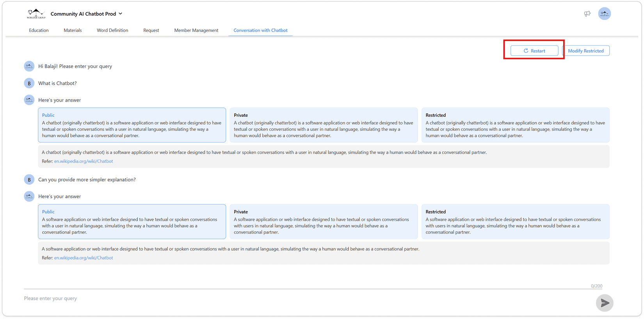Screen dimensions: 644x319
Task: Click the announcements megaphone icon
Action: [x=587, y=14]
